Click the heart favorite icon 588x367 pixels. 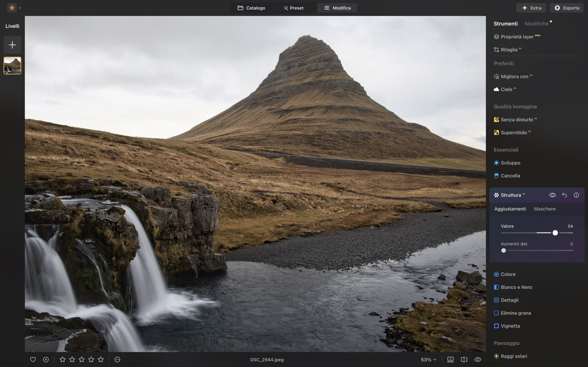pyautogui.click(x=33, y=359)
